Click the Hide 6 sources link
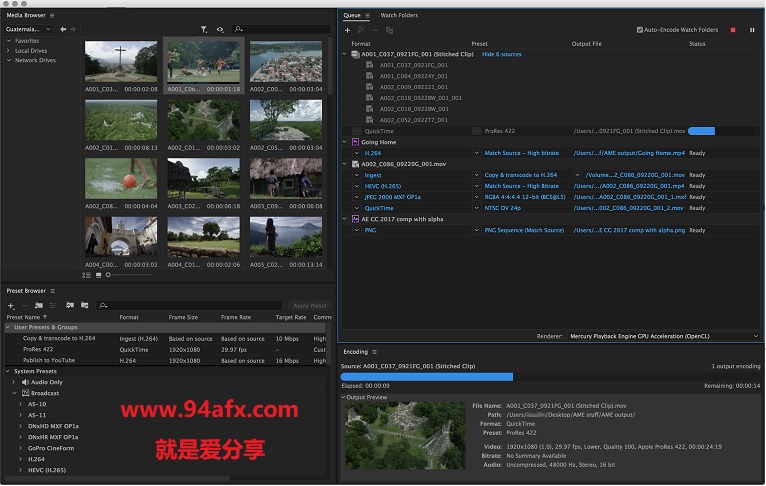 pos(502,54)
